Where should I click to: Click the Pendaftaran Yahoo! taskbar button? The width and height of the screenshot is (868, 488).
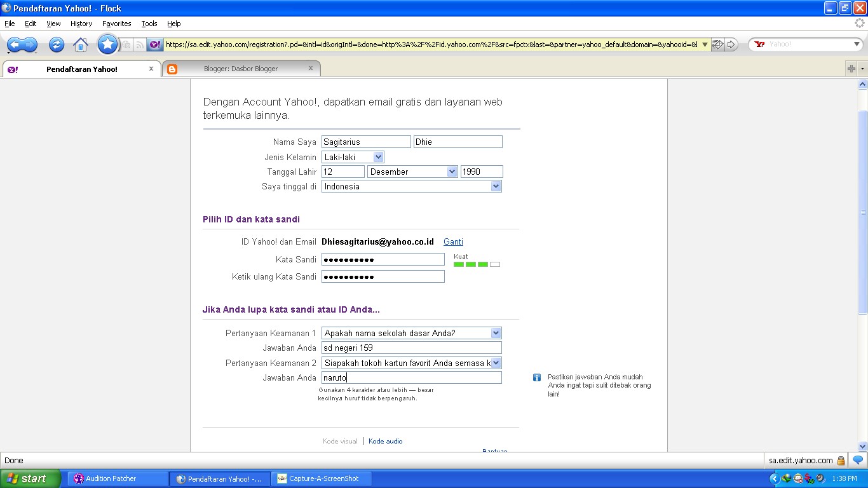click(x=220, y=478)
